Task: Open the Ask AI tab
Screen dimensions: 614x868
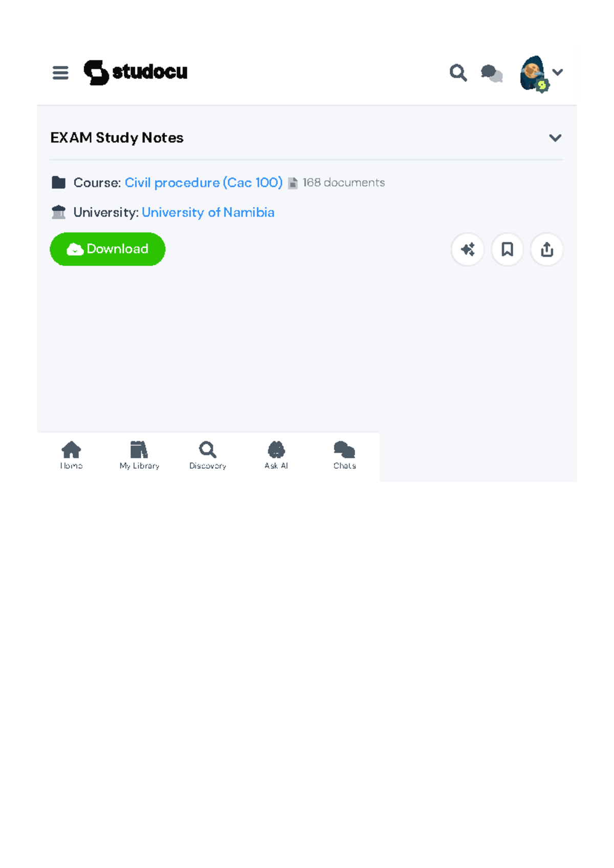Action: tap(276, 455)
